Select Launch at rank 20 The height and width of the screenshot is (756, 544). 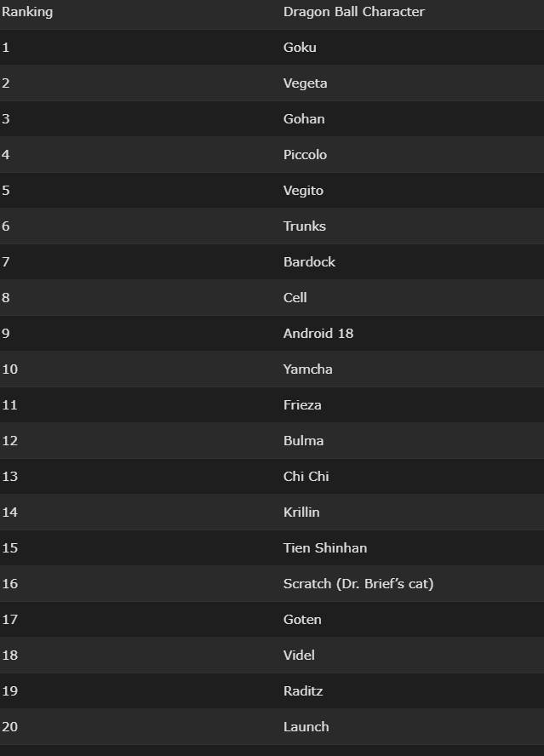point(306,727)
